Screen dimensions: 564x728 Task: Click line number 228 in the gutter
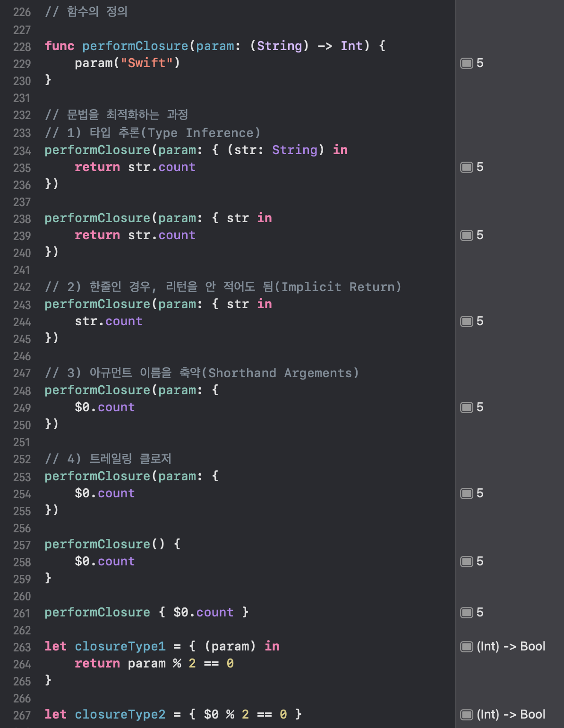22,47
